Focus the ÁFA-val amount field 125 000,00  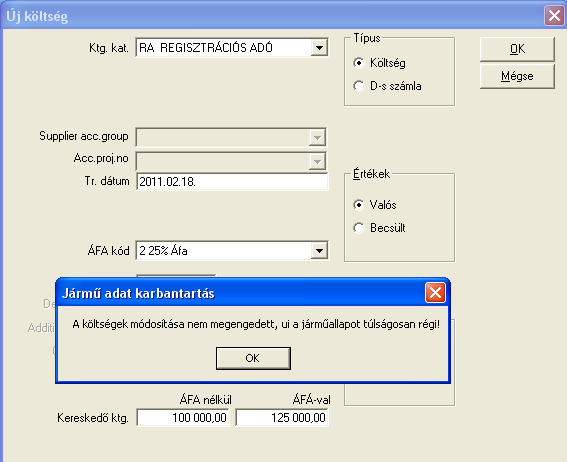(282, 418)
